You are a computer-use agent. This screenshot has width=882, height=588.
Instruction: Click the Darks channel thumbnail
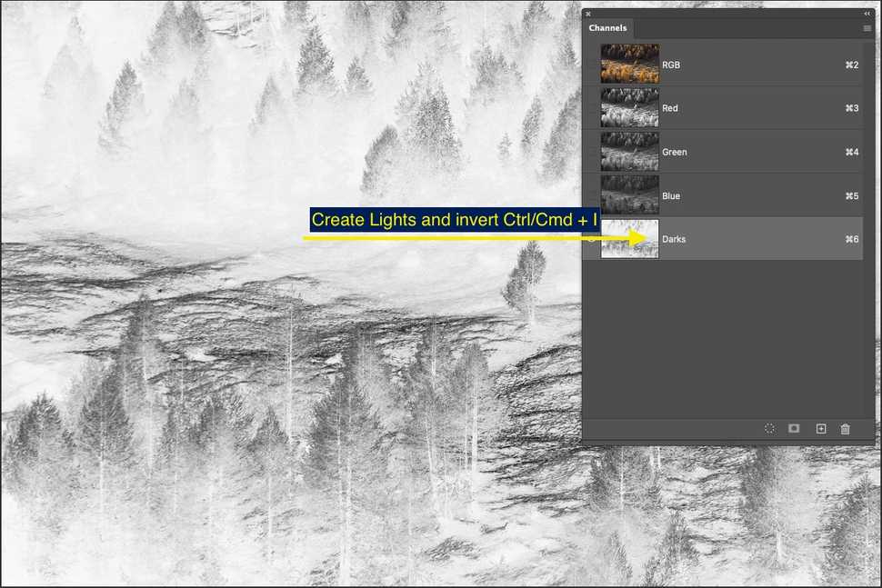coord(630,239)
